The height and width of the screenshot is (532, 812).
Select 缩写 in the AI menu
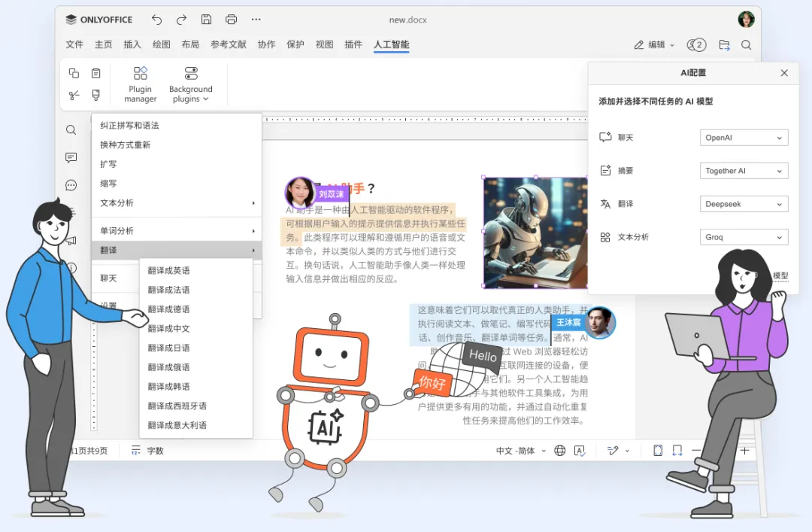[x=177, y=184]
